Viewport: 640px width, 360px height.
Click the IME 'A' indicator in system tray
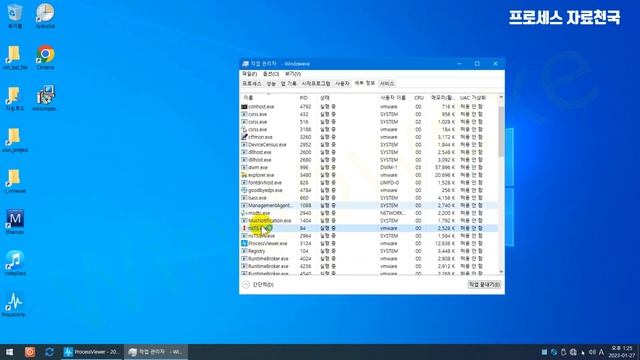pyautogui.click(x=601, y=352)
